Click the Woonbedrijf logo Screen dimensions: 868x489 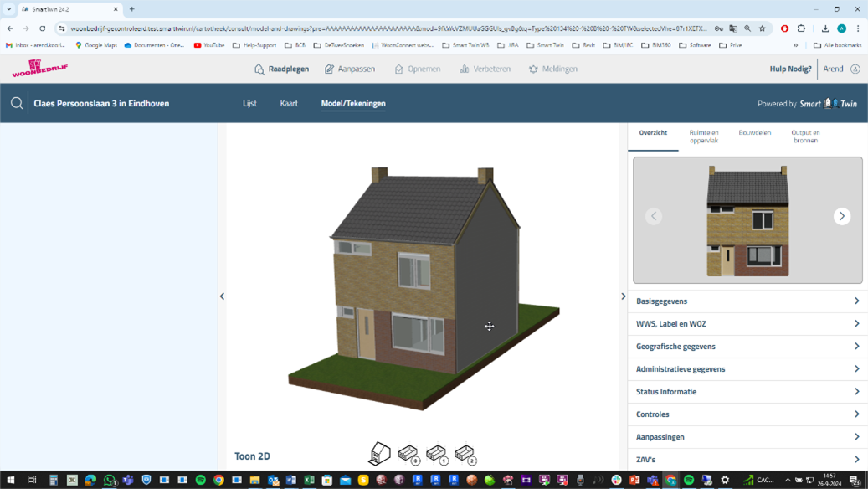(39, 69)
